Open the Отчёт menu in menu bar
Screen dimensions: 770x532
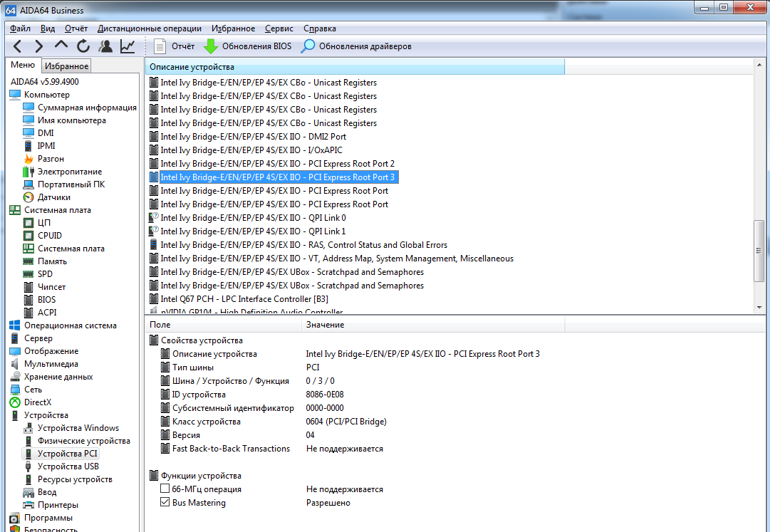(x=76, y=28)
